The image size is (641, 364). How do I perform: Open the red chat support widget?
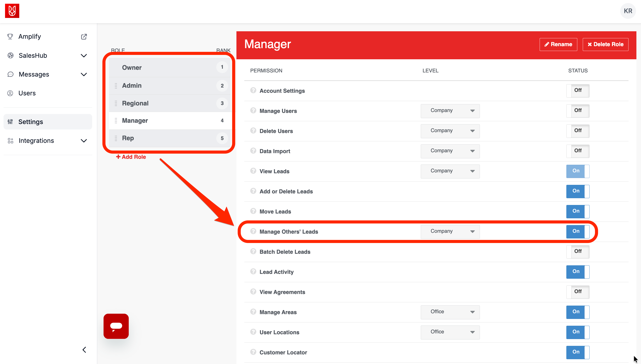pos(116,326)
